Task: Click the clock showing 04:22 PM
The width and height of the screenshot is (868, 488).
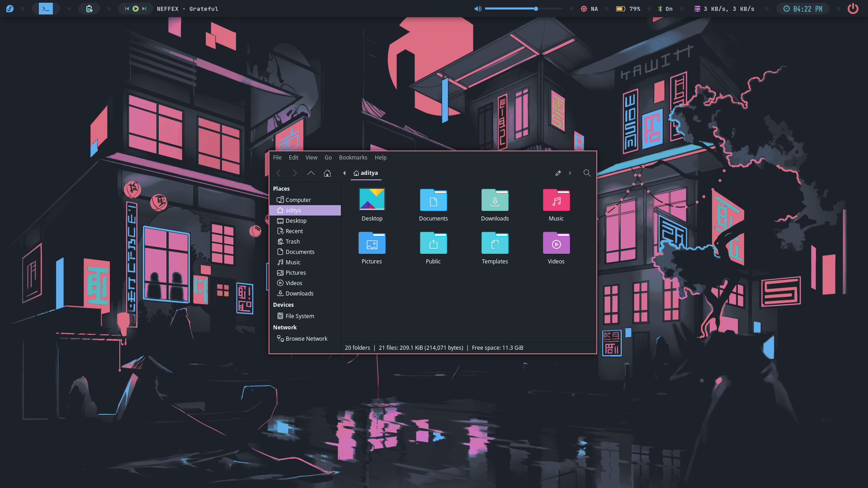Action: [x=803, y=9]
